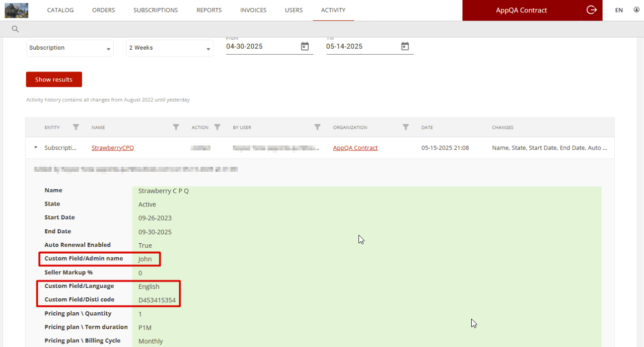The image size is (644, 347).
Task: Open the Invoices tab
Action: tap(253, 10)
